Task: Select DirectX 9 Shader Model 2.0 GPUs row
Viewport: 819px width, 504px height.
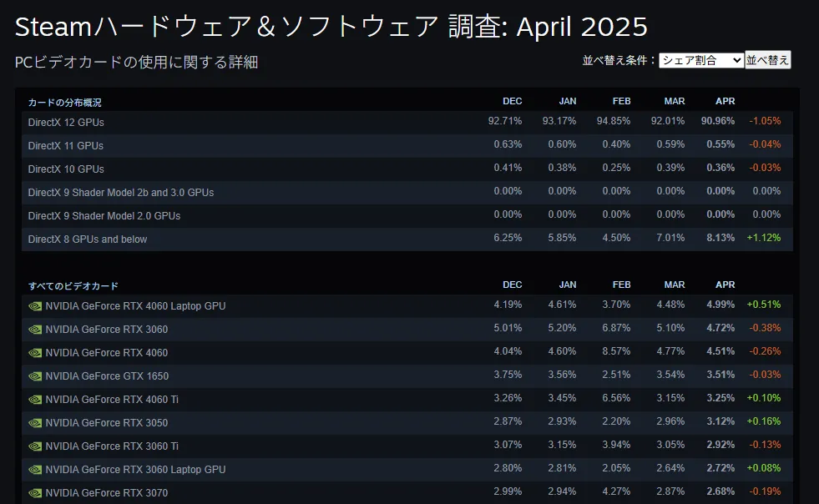Action: click(407, 215)
